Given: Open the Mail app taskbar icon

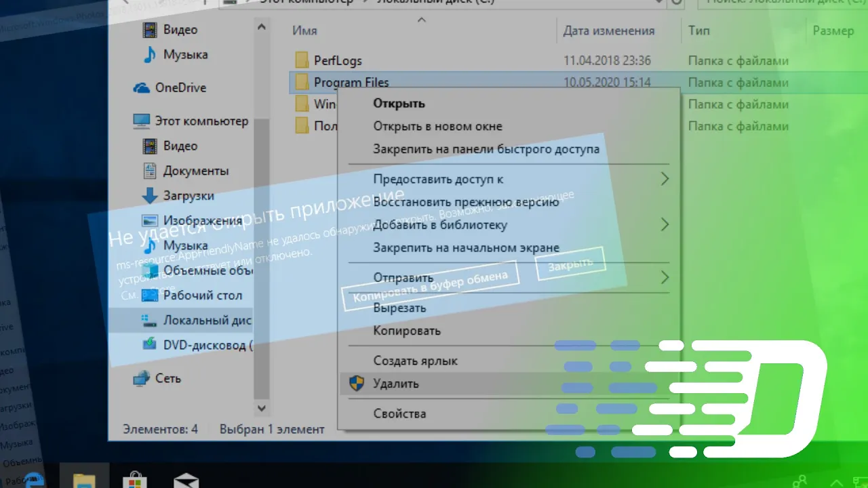Looking at the screenshot, I should (185, 480).
